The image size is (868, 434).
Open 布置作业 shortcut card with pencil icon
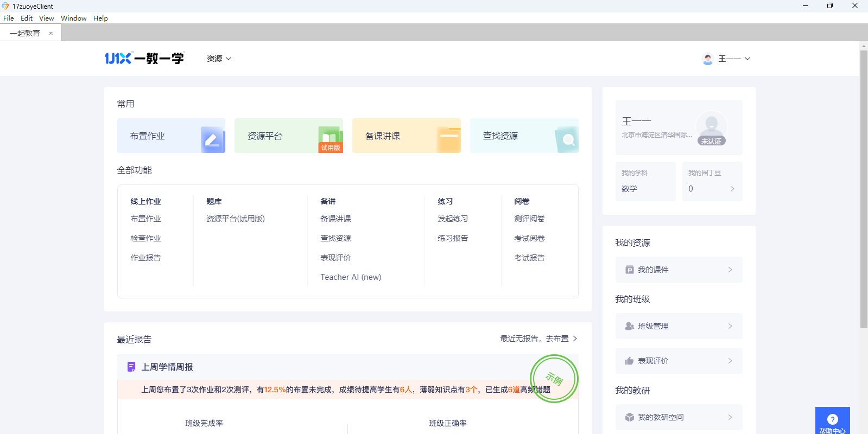[171, 136]
